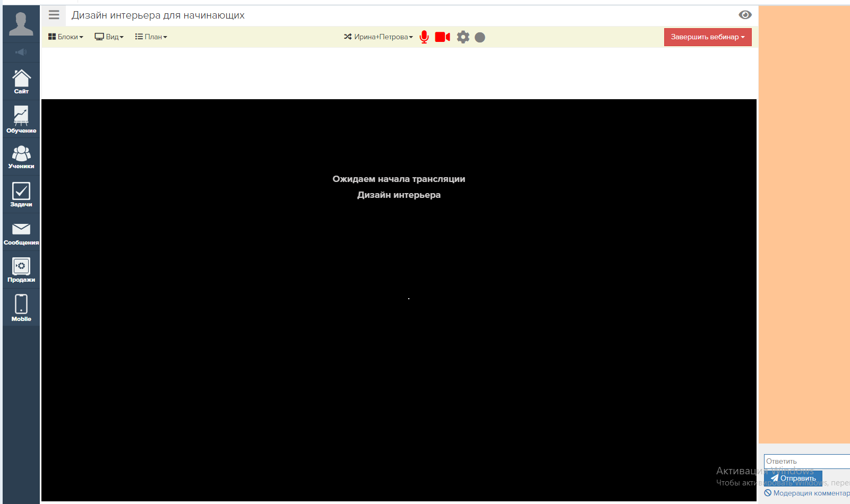
Task: Go to the Обучение section
Action: 21,119
